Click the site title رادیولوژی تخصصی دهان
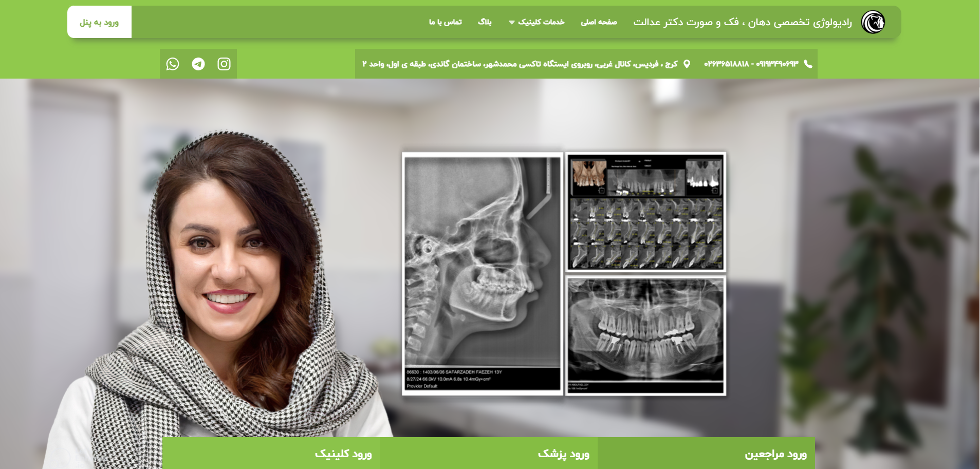 coord(743,22)
